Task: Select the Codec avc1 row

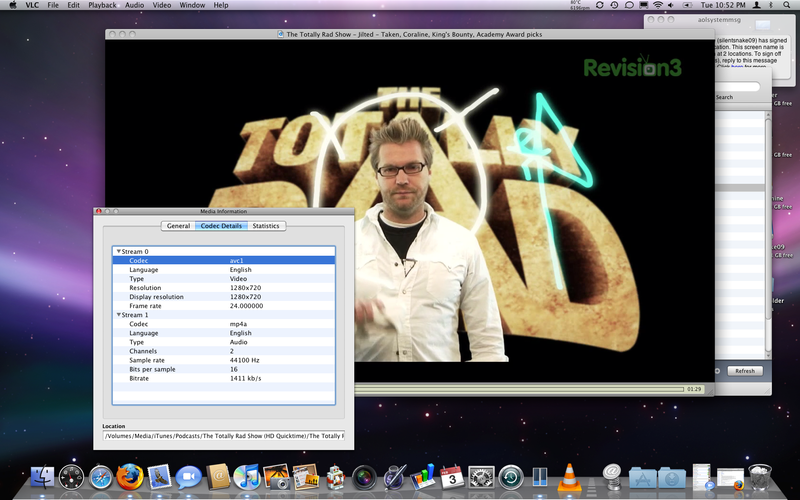Action: (223, 260)
